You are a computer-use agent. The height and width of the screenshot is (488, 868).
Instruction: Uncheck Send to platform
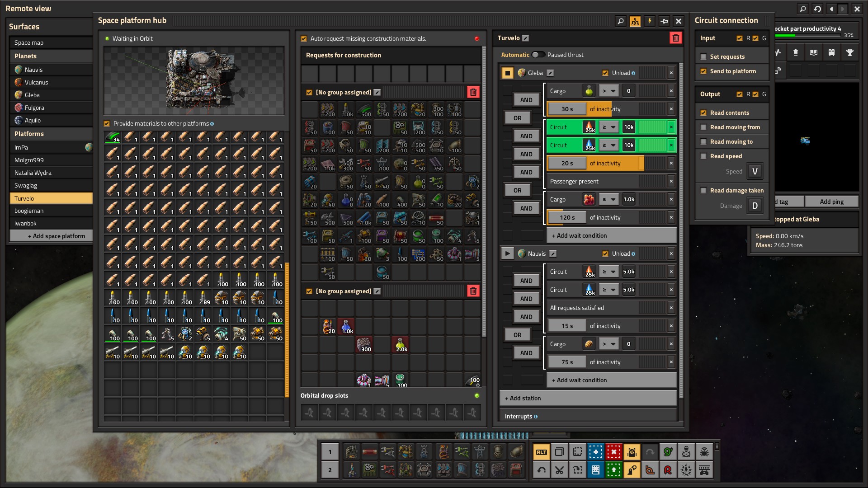pos(703,71)
